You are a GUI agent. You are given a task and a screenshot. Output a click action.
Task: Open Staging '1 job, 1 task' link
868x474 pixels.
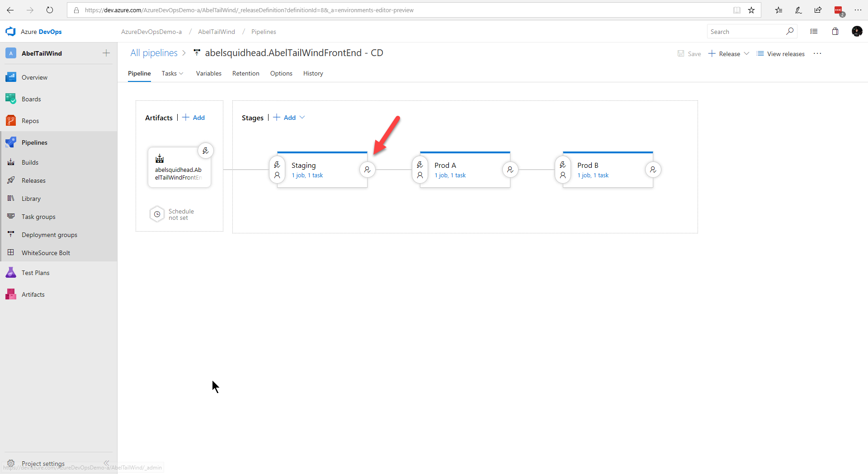point(307,175)
